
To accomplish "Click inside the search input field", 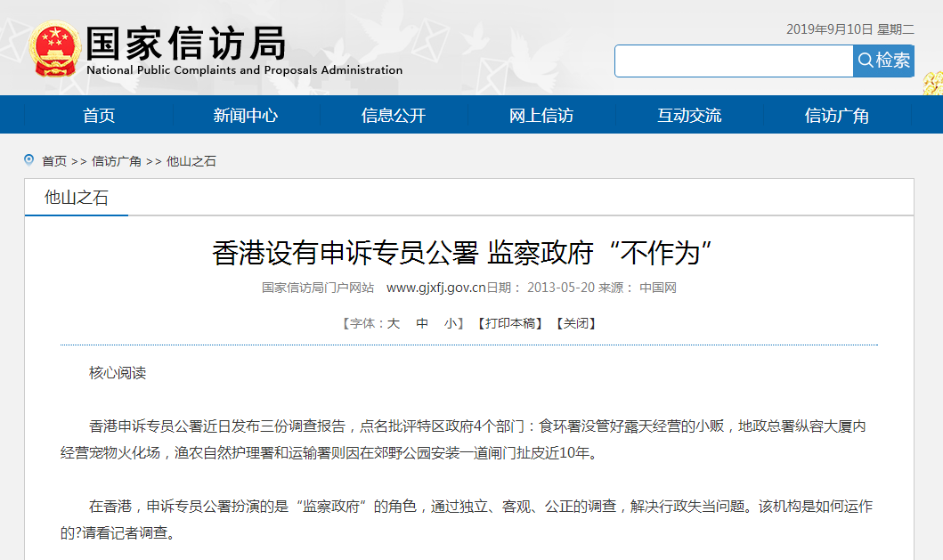I will click(x=734, y=61).
